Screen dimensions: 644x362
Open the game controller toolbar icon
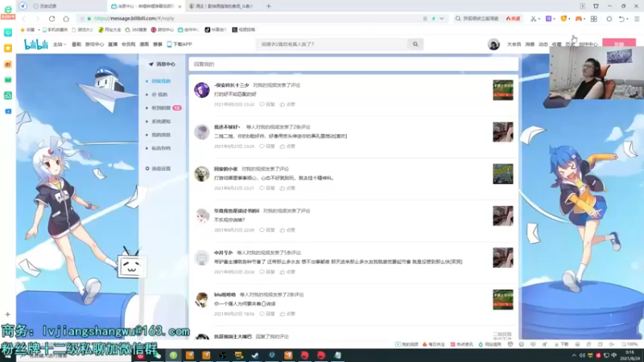pyautogui.click(x=578, y=19)
